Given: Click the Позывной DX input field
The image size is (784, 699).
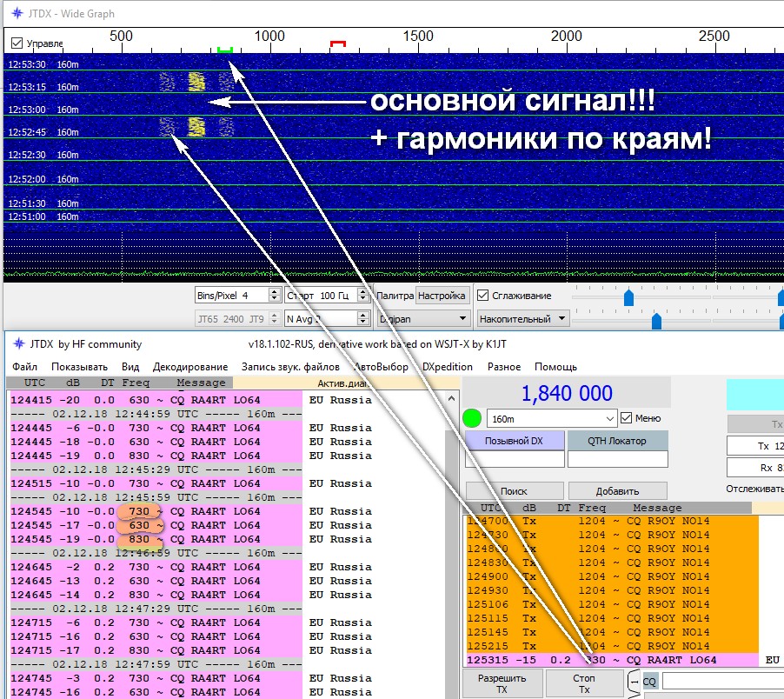Looking at the screenshot, I should 513,459.
